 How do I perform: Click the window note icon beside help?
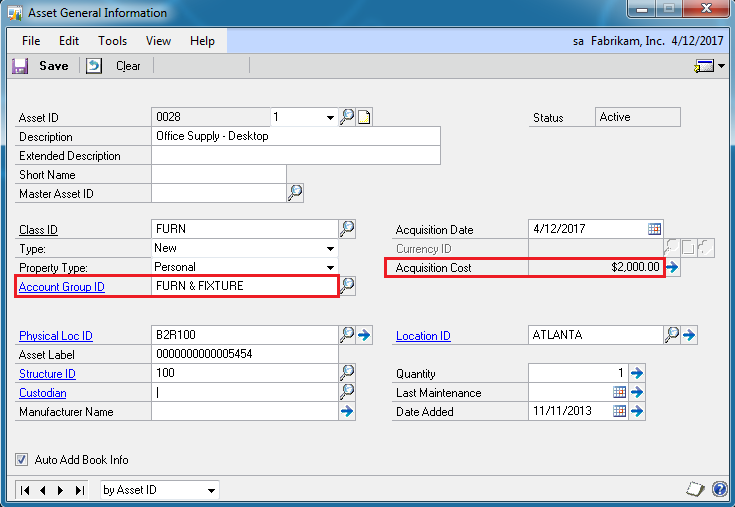point(695,489)
